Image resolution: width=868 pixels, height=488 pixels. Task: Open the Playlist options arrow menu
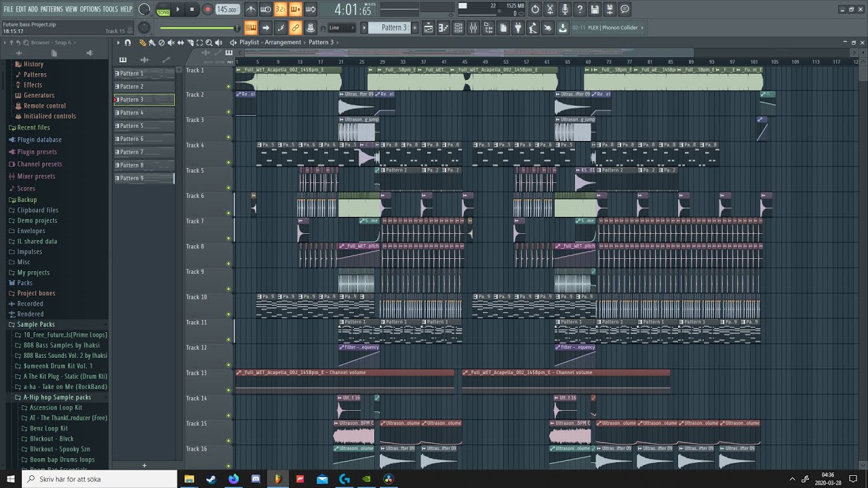point(118,43)
